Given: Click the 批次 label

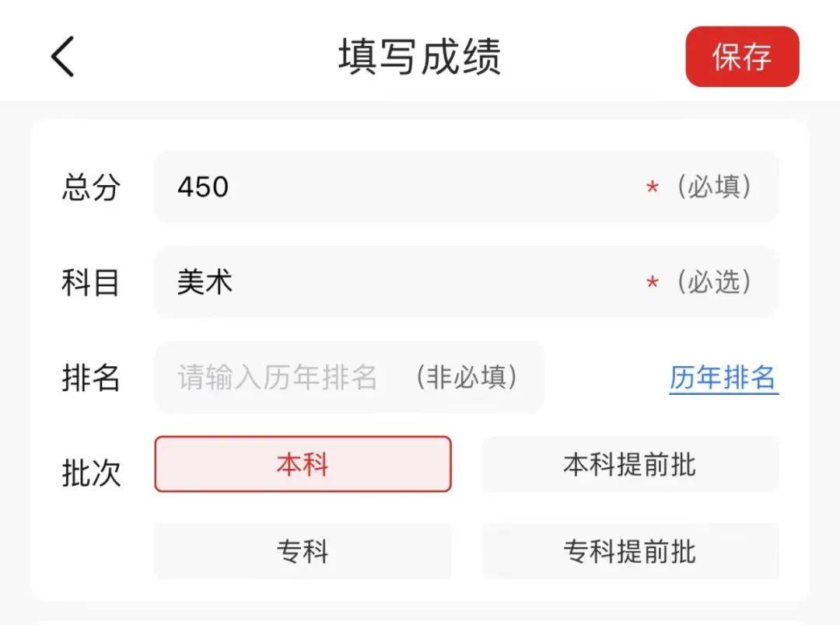Looking at the screenshot, I should point(91,473).
